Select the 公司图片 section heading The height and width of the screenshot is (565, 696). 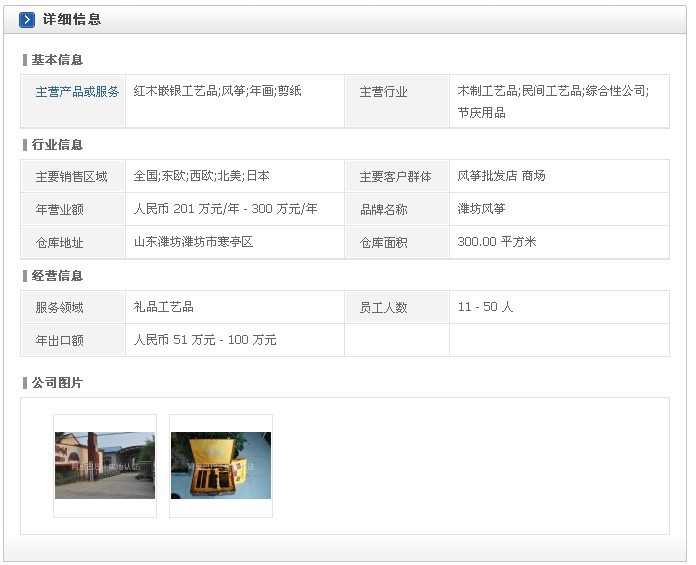[x=57, y=383]
